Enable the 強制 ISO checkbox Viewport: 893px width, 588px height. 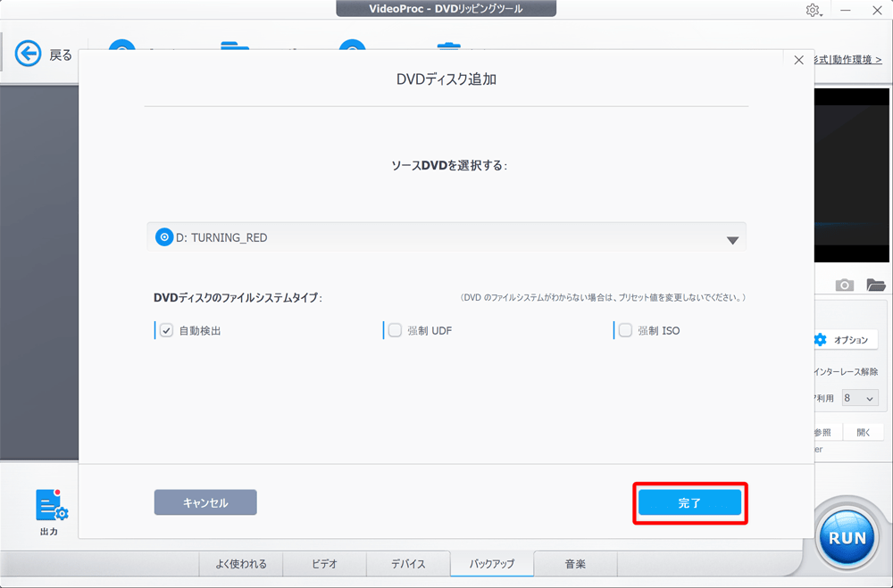[625, 330]
